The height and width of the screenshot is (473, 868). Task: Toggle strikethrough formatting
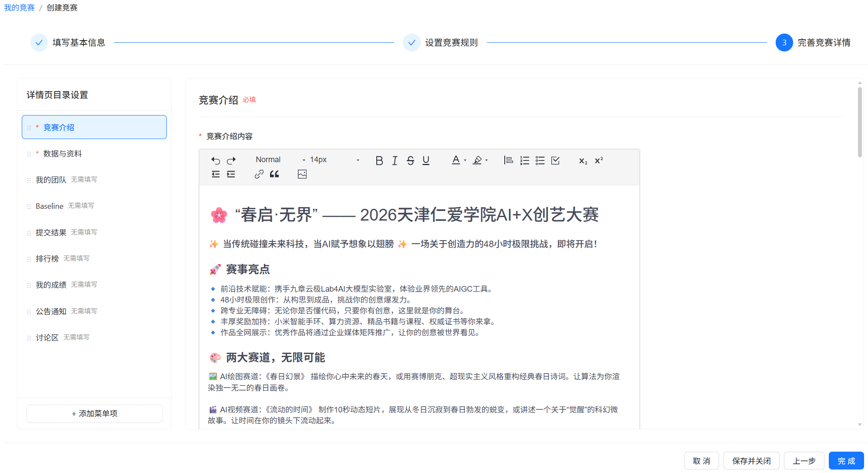tap(410, 160)
